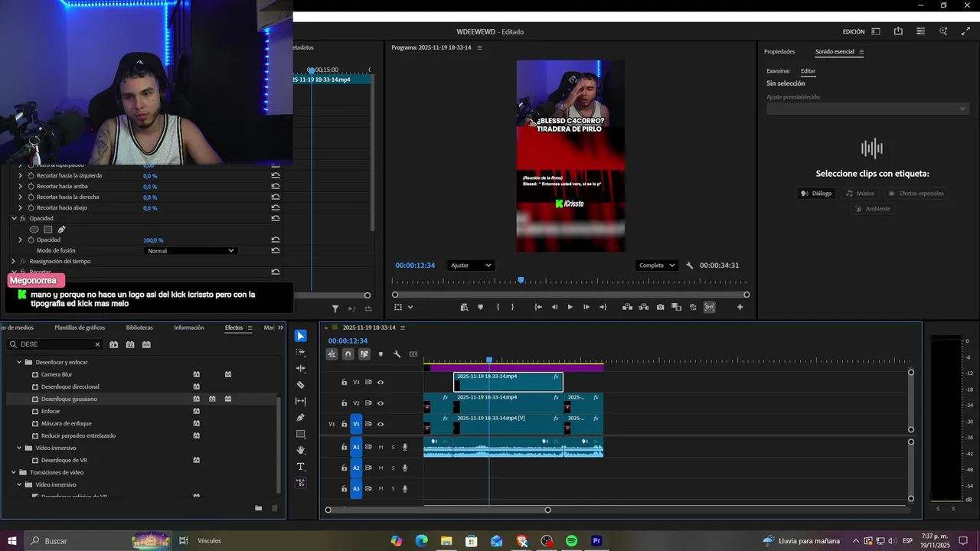Click new custom bin folder icon in Effects
This screenshot has width=980, height=551.
click(x=258, y=508)
